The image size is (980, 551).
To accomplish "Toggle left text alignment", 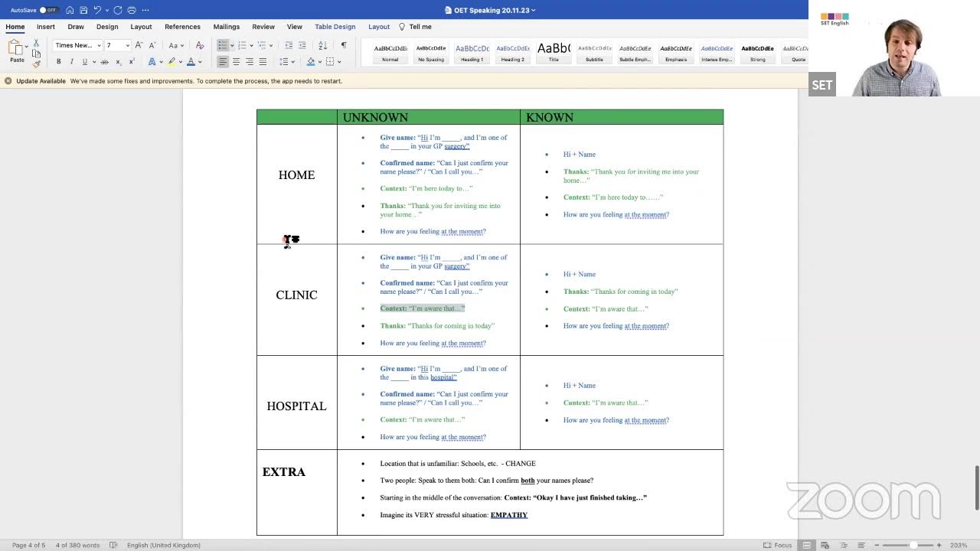I will 223,62.
